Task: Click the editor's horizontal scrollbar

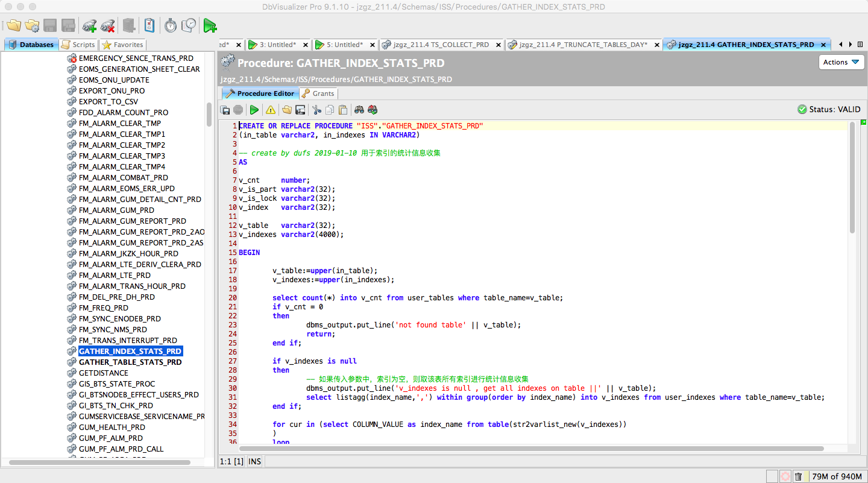Action: tap(530, 449)
